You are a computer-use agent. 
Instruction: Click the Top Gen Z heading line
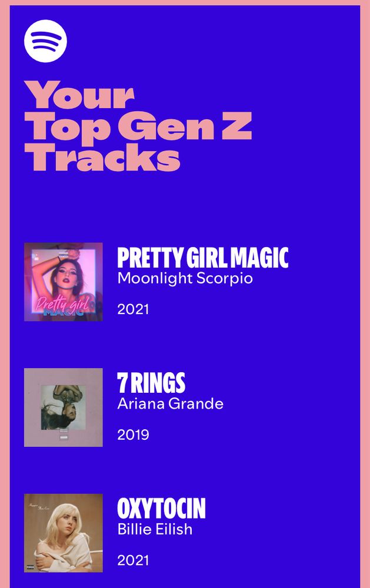[138, 128]
